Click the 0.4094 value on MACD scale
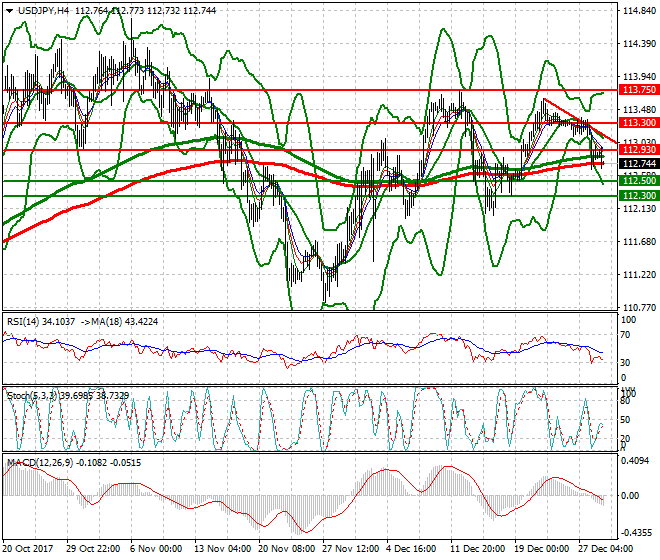660x560 pixels. tap(636, 461)
